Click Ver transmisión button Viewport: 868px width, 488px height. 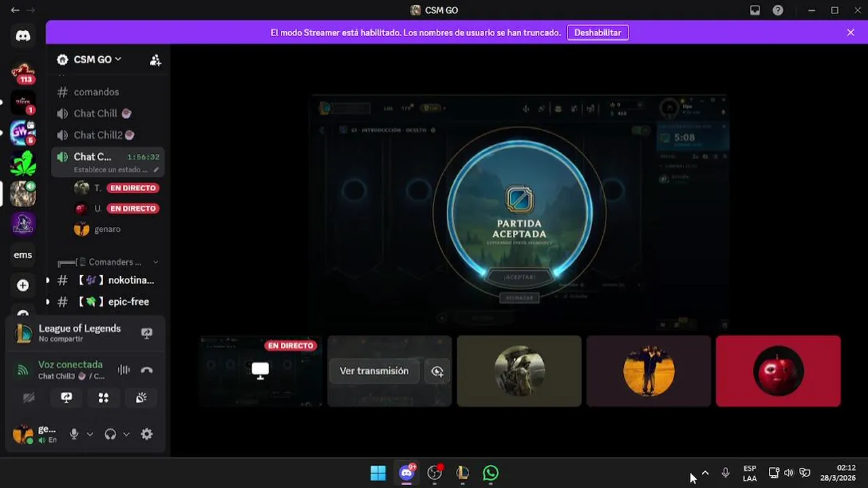pos(374,371)
